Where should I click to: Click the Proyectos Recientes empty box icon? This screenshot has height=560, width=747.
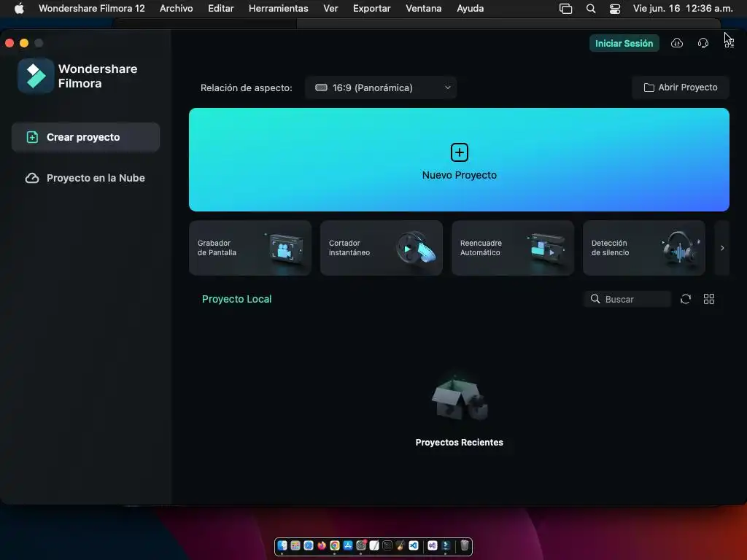point(460,399)
